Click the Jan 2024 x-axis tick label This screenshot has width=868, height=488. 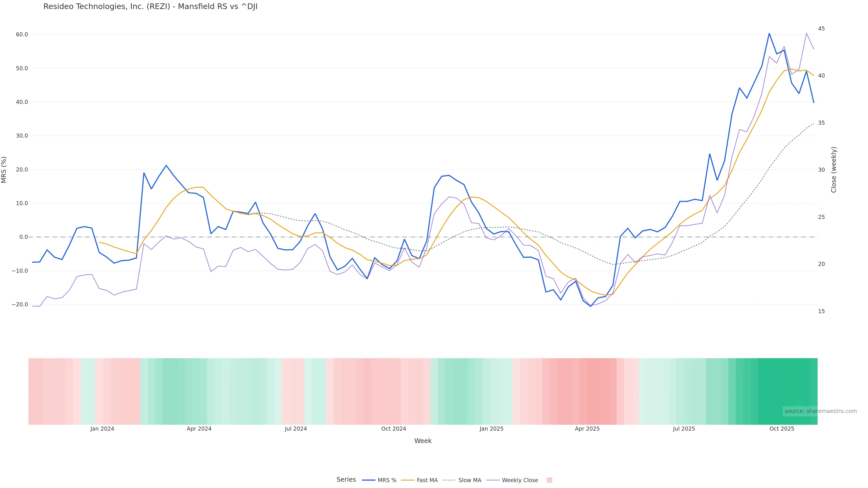(x=102, y=429)
